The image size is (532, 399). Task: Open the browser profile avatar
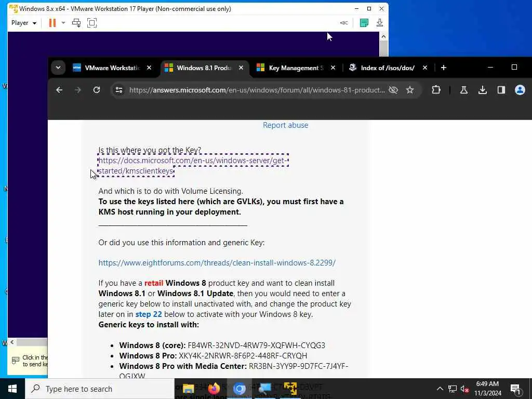pos(520,90)
